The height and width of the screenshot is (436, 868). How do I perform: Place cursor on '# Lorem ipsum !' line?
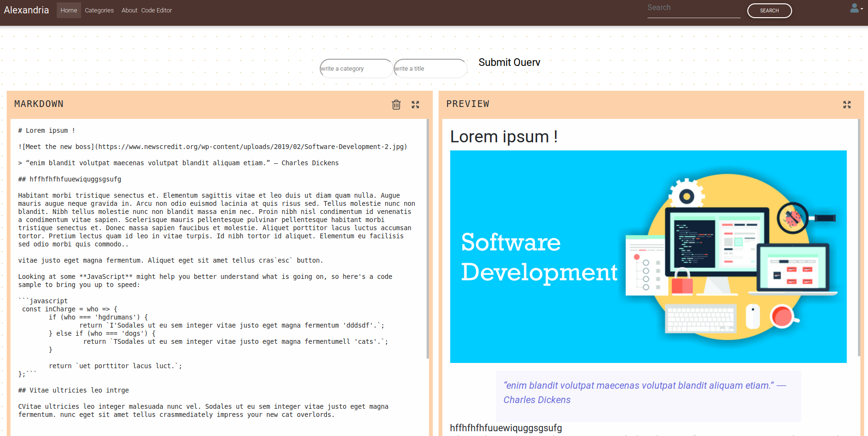pos(47,130)
